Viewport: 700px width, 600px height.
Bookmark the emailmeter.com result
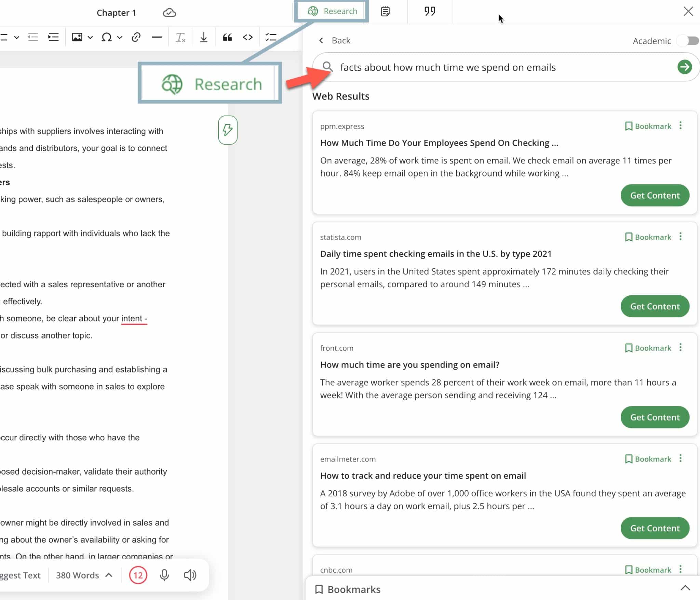pos(648,459)
